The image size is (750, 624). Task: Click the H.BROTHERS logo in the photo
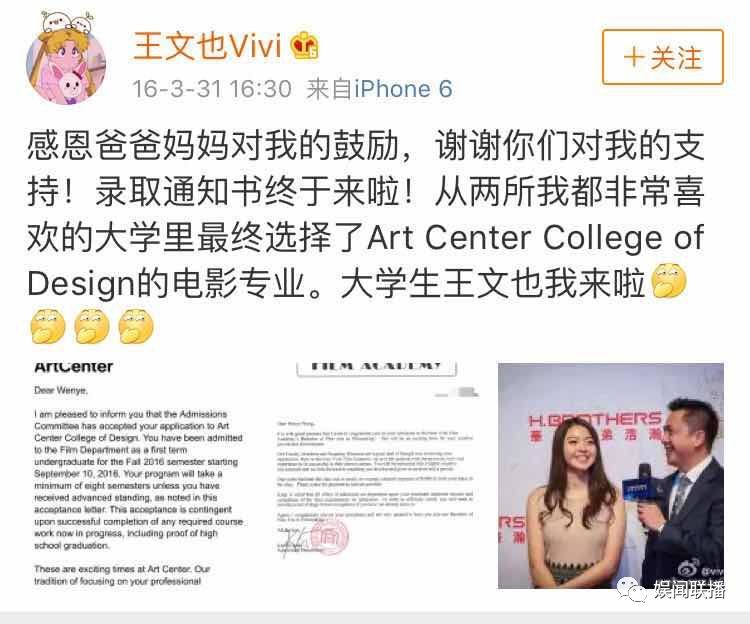click(595, 420)
